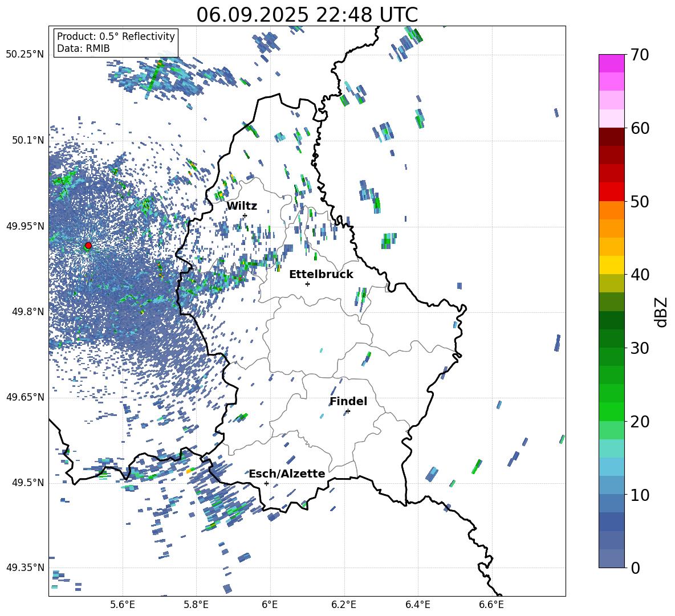The image size is (675, 616).
Task: Click the cross marker below the Wiltz label
Action: click(x=245, y=215)
